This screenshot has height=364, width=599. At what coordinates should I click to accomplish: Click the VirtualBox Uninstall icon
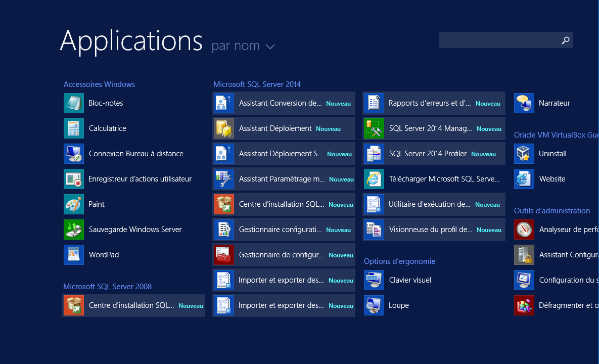pos(524,154)
